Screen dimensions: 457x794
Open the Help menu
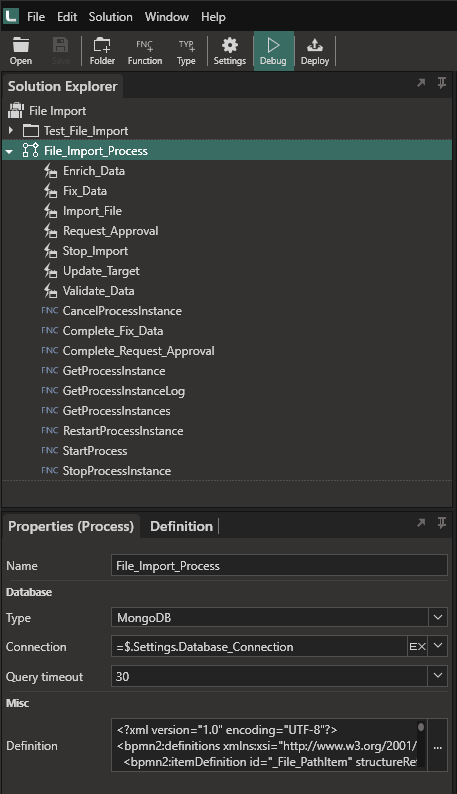pos(213,17)
